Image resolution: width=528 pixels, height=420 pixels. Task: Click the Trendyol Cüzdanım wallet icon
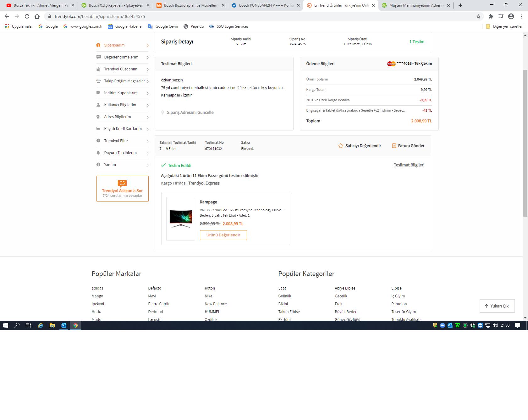click(98, 69)
